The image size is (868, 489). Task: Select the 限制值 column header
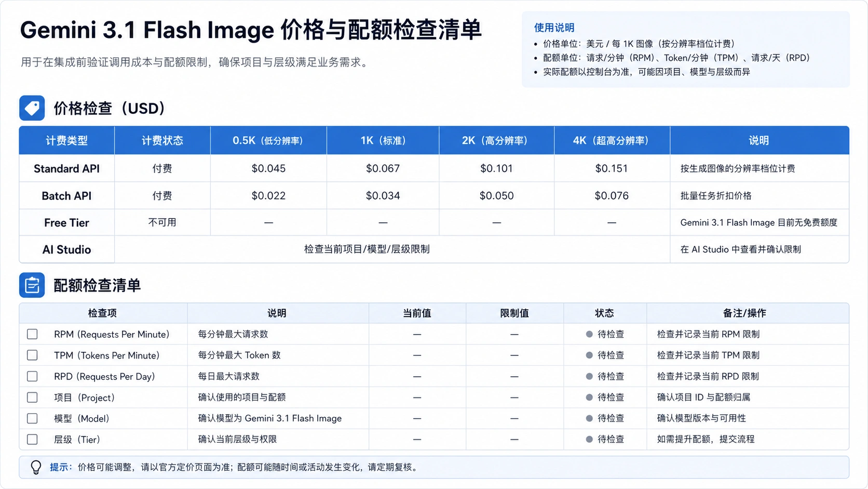(514, 313)
